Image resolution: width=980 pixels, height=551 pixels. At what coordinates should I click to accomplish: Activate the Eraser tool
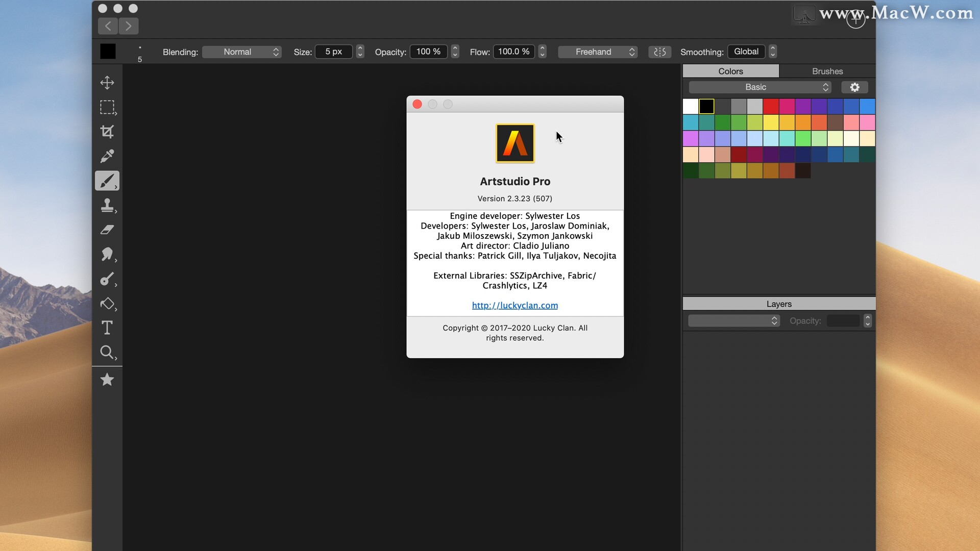[x=107, y=230]
